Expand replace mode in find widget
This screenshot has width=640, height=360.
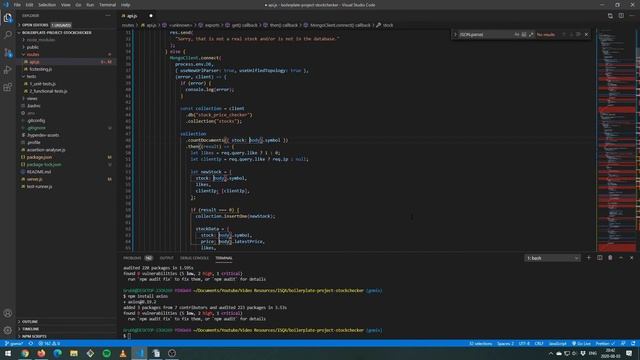tap(456, 35)
